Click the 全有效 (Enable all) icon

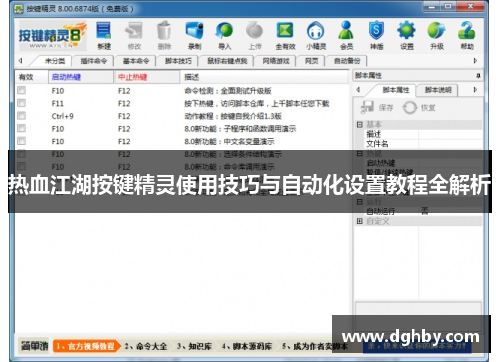pyautogui.click(x=285, y=35)
